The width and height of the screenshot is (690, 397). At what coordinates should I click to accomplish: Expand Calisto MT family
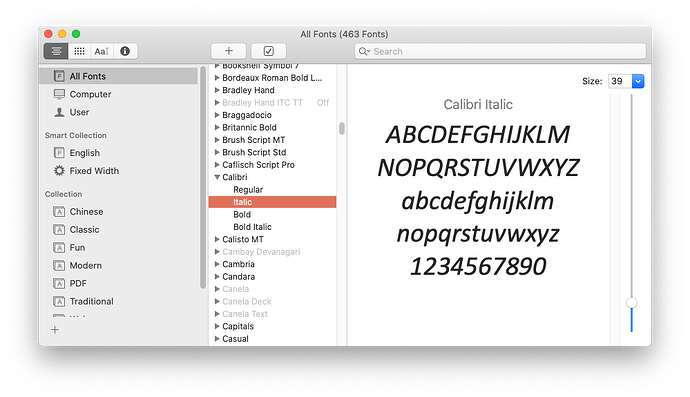(x=217, y=239)
